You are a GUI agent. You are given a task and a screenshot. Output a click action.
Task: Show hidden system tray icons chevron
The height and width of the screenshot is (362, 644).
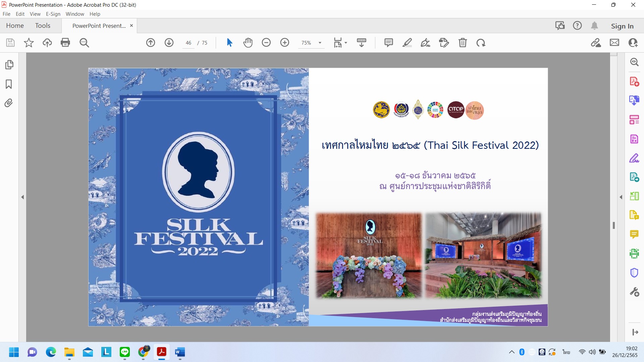pyautogui.click(x=512, y=352)
